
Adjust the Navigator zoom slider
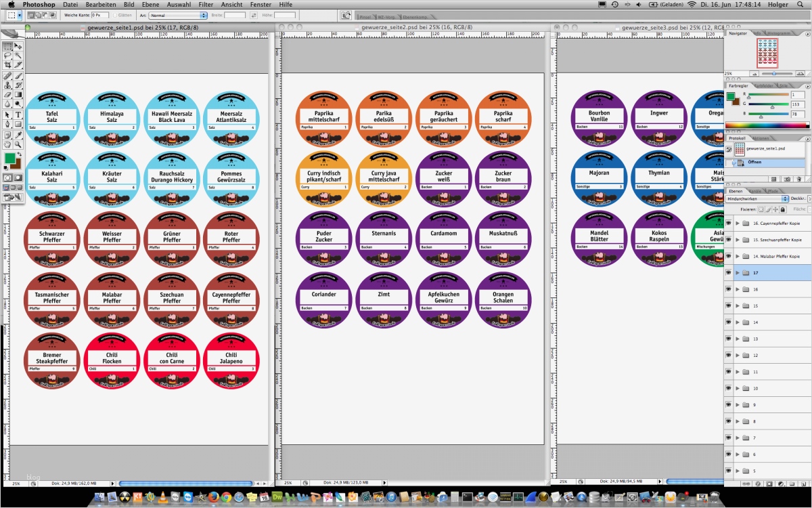coord(774,73)
